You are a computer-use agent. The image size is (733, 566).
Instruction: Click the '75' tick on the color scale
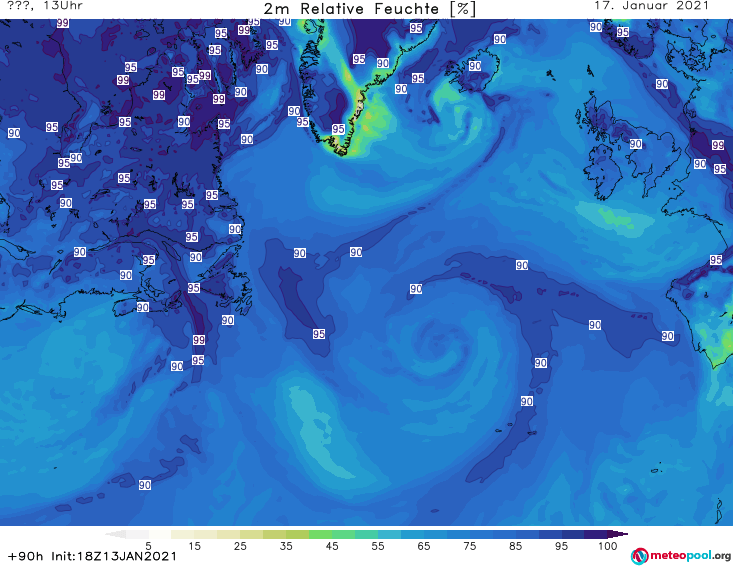pyautogui.click(x=469, y=546)
